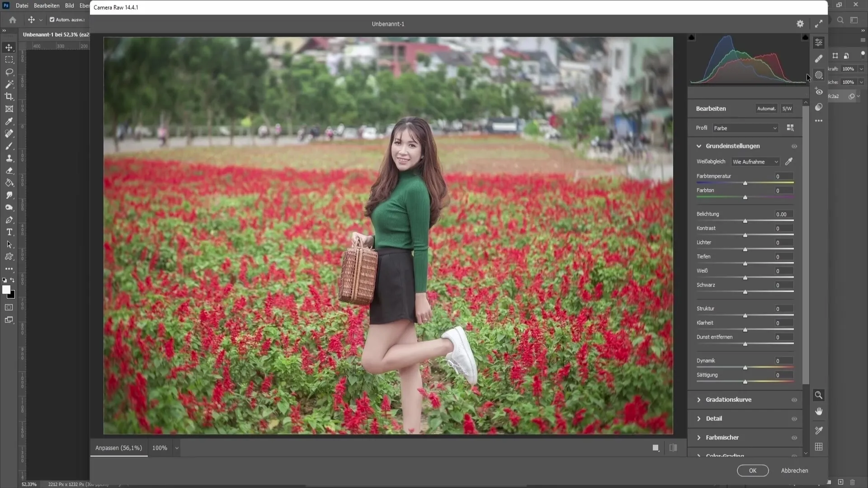The height and width of the screenshot is (488, 868).
Task: Go to Photoshop home screen
Action: click(x=13, y=20)
